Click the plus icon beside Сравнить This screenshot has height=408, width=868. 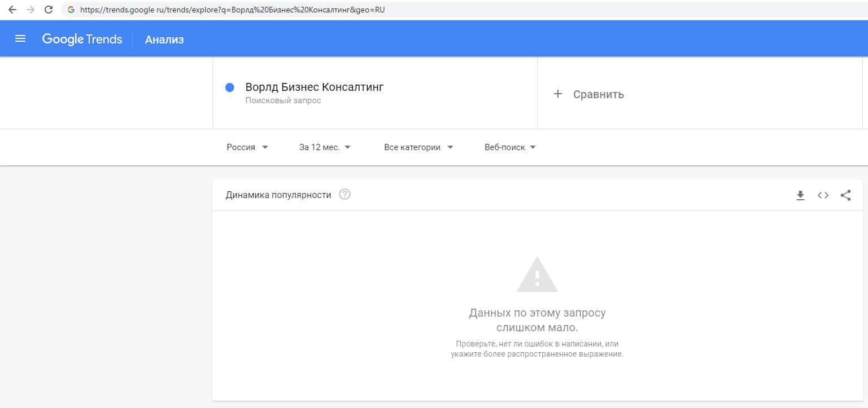coord(558,94)
